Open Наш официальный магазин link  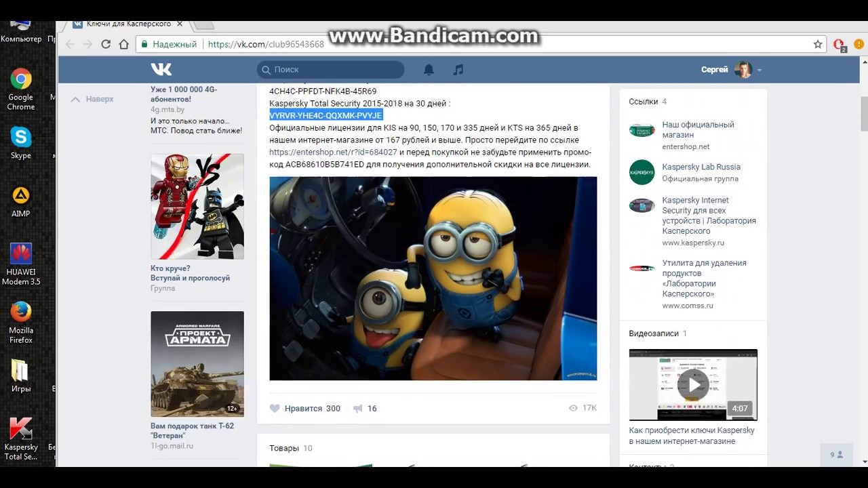click(x=698, y=130)
